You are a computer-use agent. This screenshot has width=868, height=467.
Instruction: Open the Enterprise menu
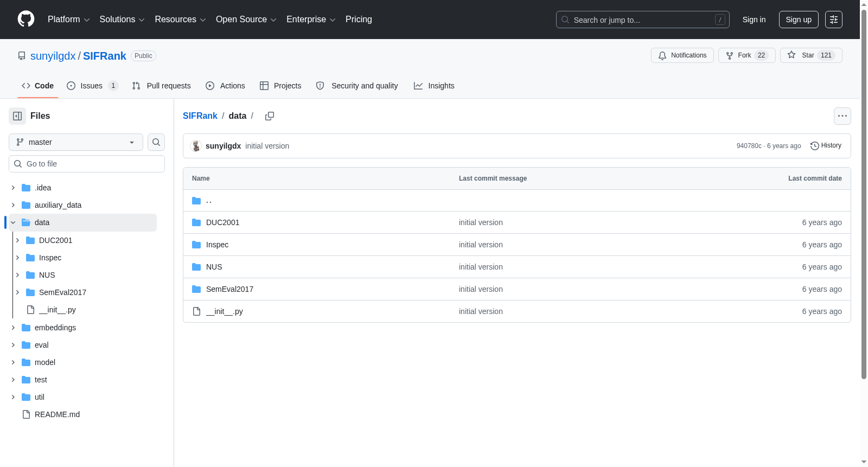[x=311, y=20]
